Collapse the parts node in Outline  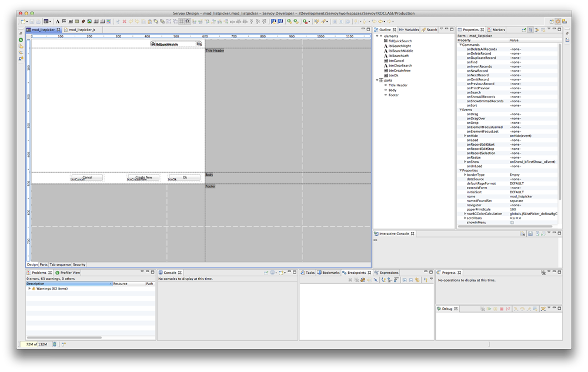(x=377, y=80)
